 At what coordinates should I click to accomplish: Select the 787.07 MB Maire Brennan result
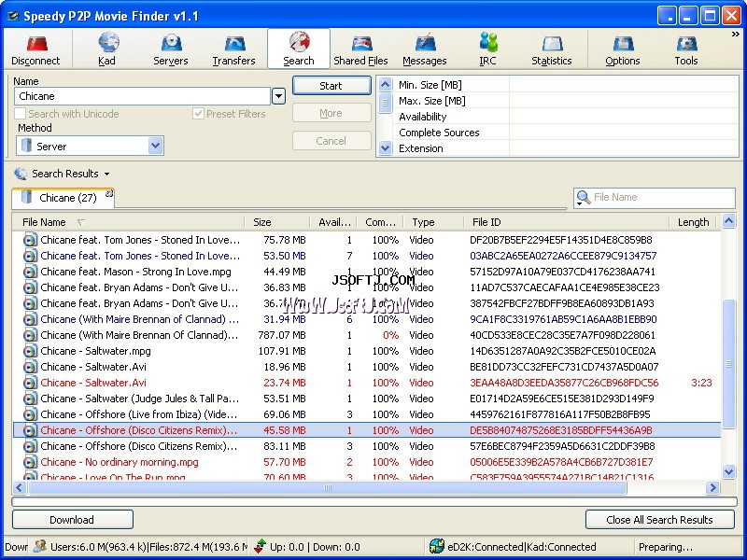pyautogui.click(x=367, y=335)
